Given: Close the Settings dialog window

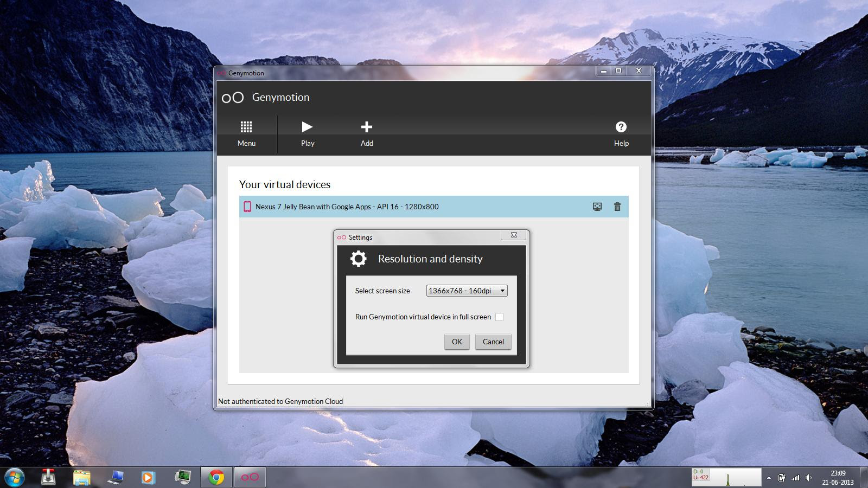Looking at the screenshot, I should coord(514,235).
